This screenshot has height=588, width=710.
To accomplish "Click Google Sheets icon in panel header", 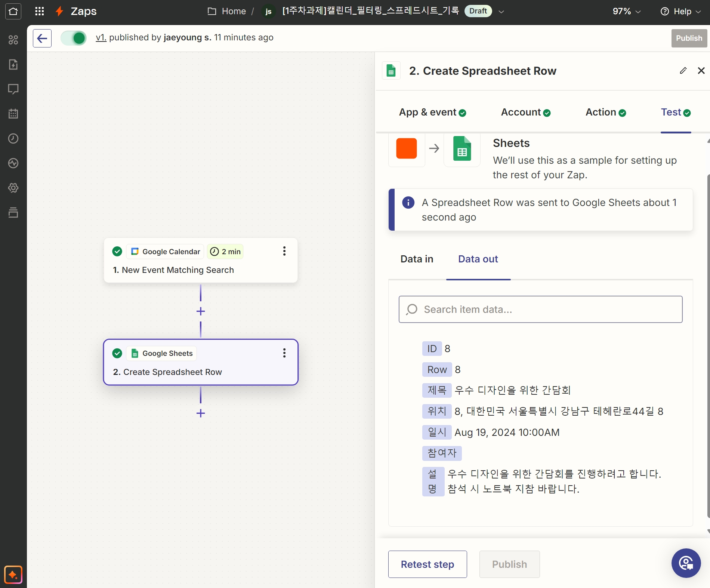I will point(391,71).
